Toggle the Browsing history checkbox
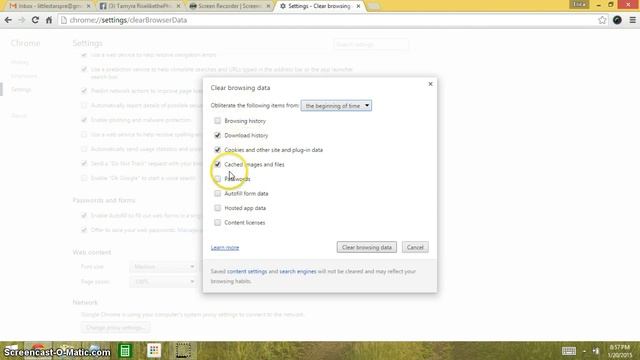The width and height of the screenshot is (640, 360). pos(218,121)
